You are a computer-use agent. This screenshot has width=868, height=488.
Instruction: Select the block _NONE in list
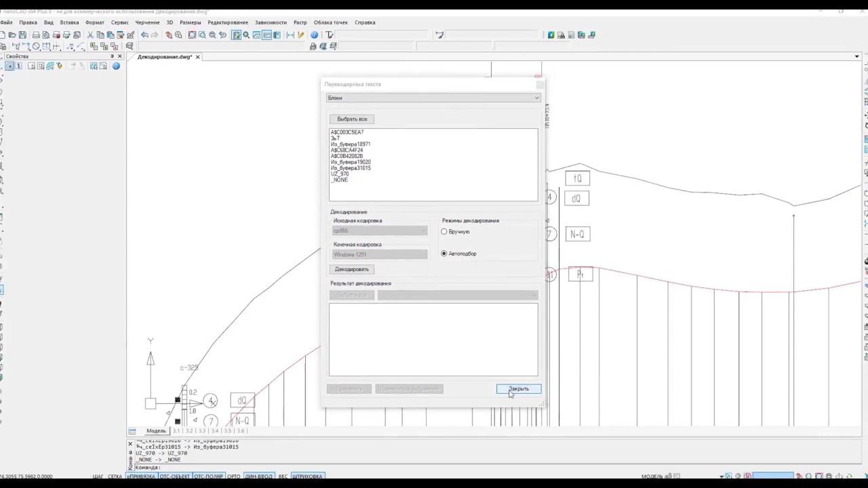point(339,180)
